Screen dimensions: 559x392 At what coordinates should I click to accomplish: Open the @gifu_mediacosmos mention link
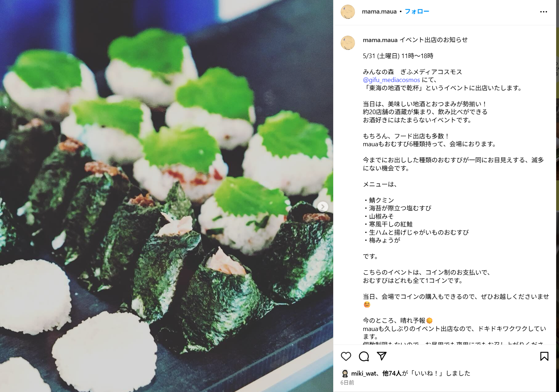391,80
